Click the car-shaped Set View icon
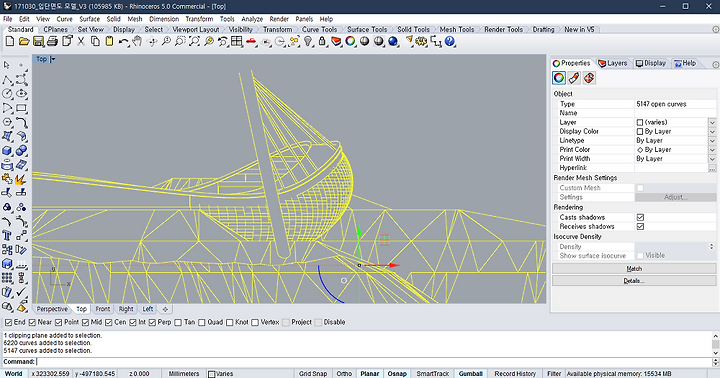Screen dimensions: 720x378 tap(251, 41)
